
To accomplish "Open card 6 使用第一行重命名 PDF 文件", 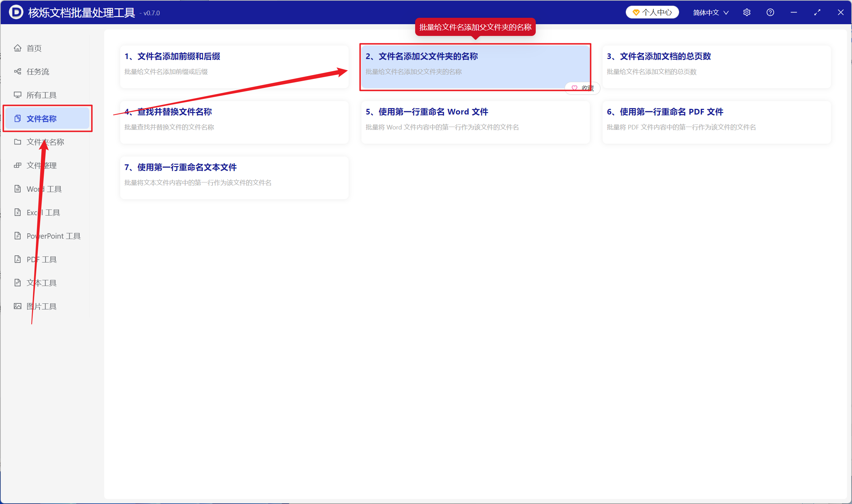I will coord(716,122).
